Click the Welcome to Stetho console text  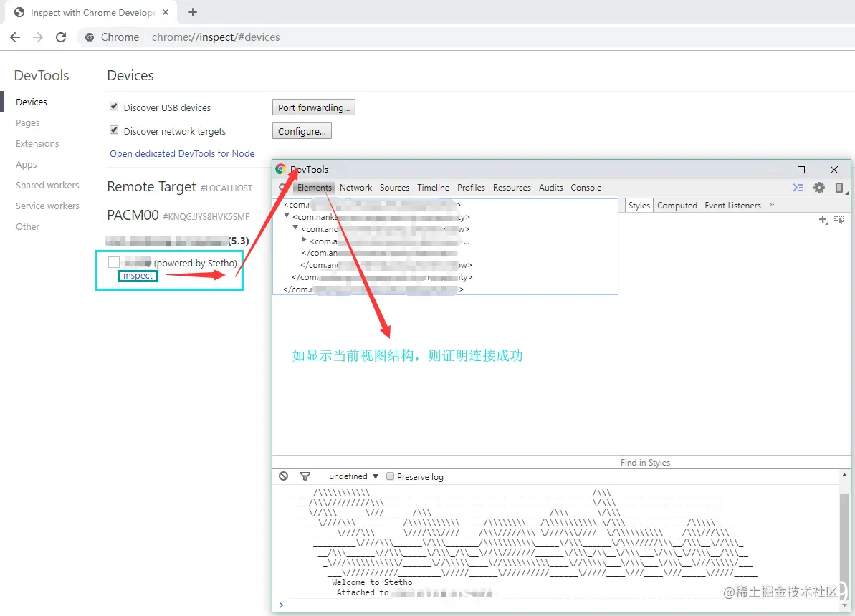click(373, 582)
